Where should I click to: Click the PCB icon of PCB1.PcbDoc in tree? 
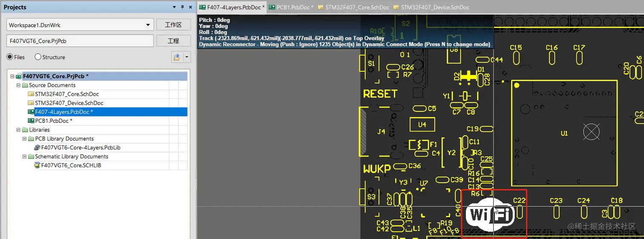coord(31,121)
